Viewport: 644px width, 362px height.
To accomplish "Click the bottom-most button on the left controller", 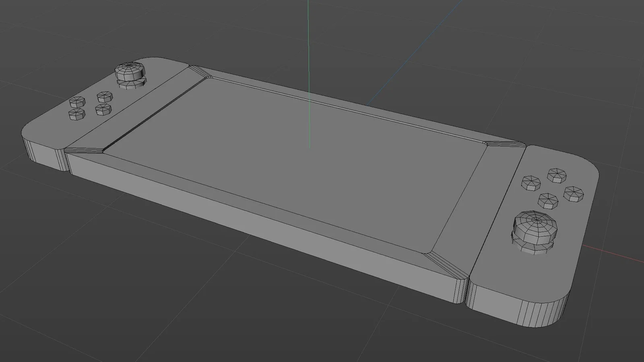I will tap(76, 114).
